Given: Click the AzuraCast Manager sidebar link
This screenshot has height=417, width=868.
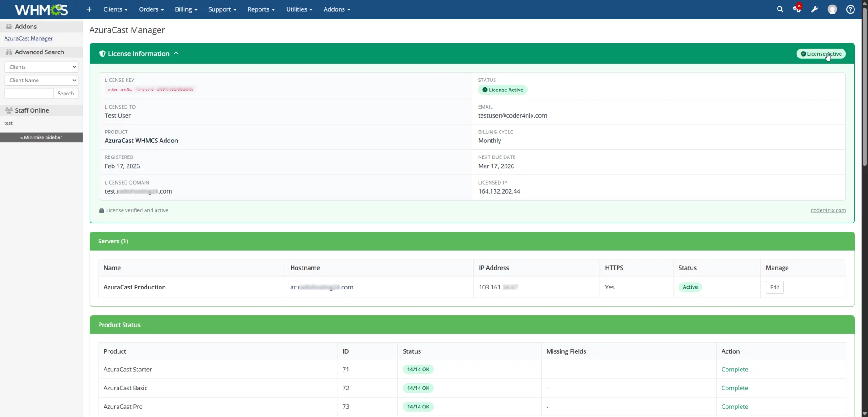Looking at the screenshot, I should point(28,38).
